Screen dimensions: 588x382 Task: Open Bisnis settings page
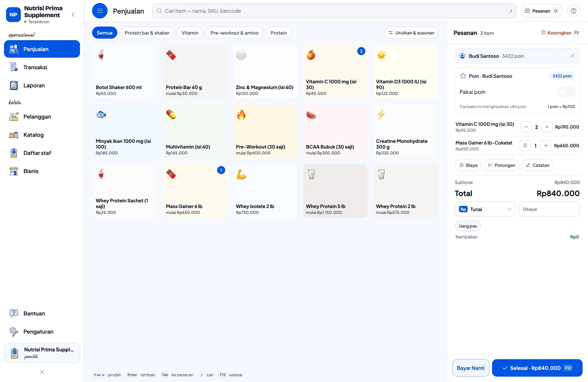point(42,171)
